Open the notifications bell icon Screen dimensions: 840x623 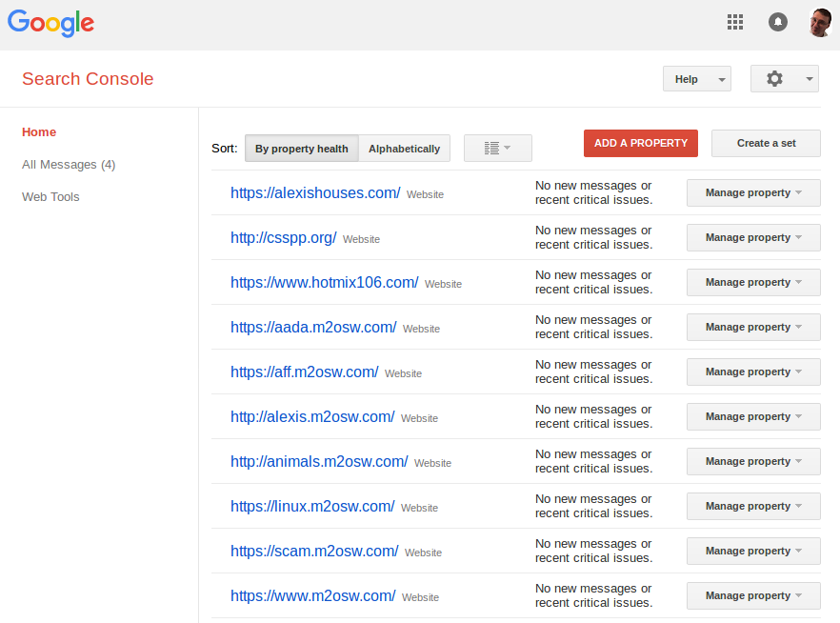(778, 22)
